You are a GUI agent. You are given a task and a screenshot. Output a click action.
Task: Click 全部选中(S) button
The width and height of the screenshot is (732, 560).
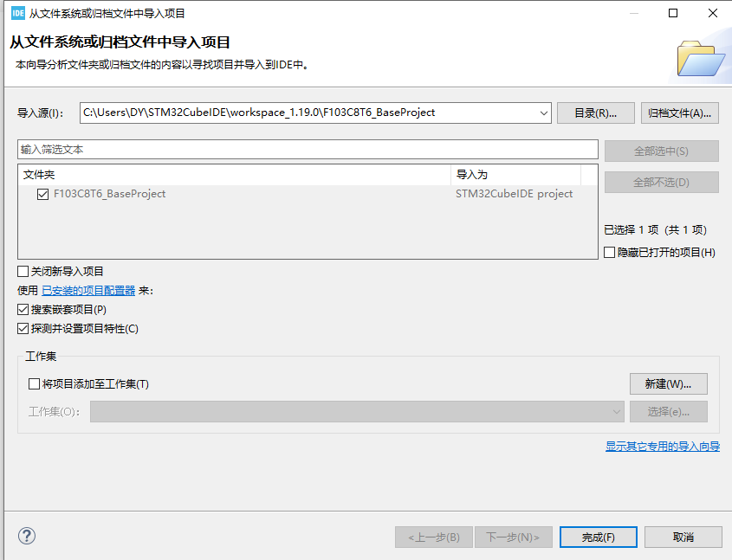coord(662,151)
